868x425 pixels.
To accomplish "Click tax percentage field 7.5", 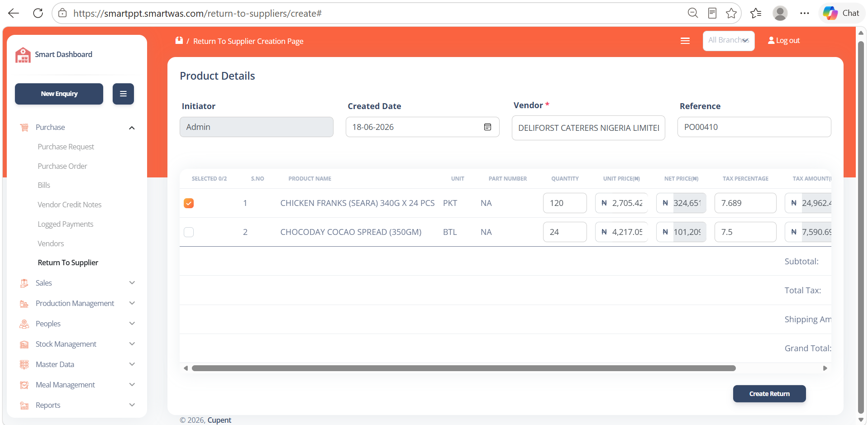I will pyautogui.click(x=745, y=232).
